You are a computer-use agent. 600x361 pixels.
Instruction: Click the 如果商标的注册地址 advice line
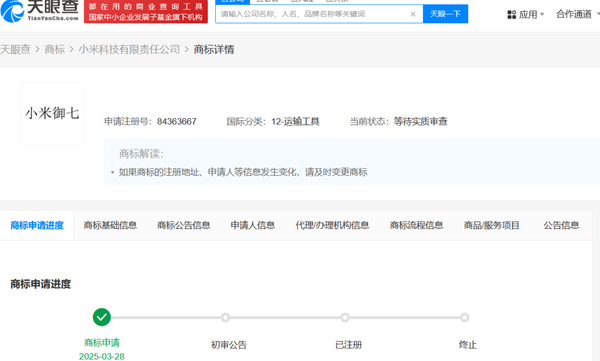(243, 172)
